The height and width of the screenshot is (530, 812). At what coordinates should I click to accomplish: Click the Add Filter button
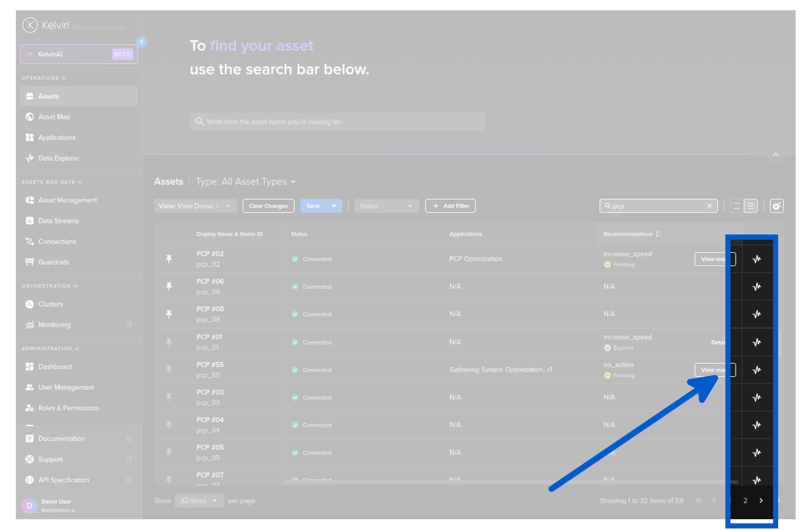(451, 206)
